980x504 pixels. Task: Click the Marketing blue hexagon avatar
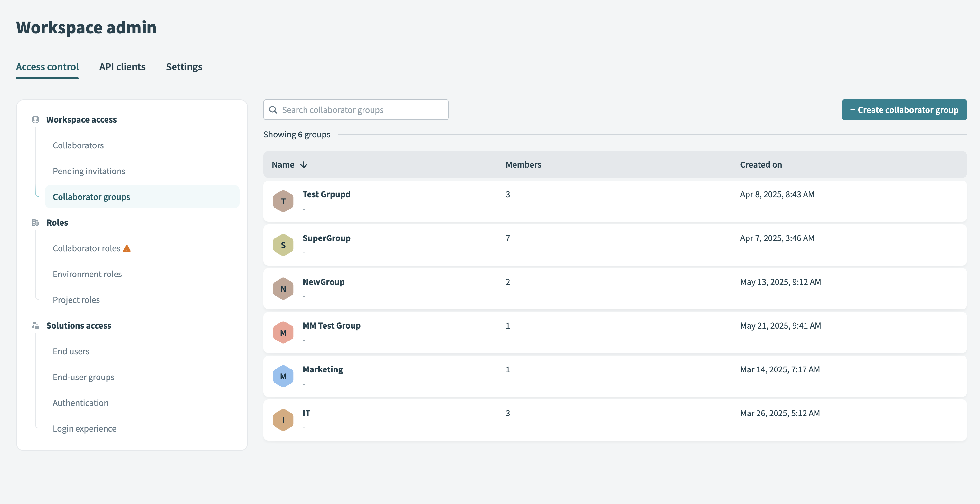(x=283, y=376)
